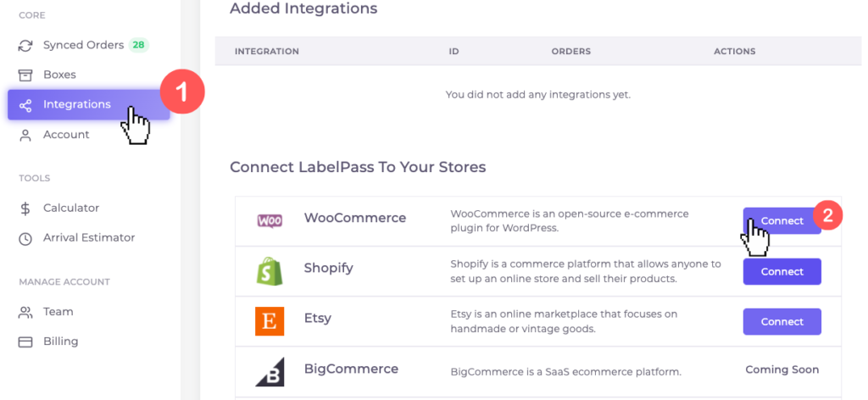Screen dimensions: 868x400
Task: Click the Integrations share icon
Action: [25, 104]
